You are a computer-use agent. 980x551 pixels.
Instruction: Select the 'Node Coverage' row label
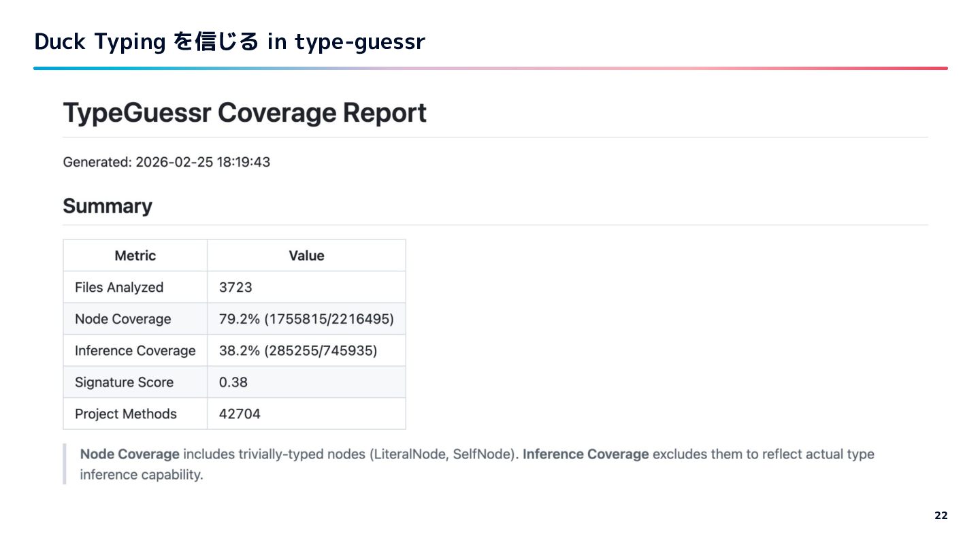coord(122,319)
